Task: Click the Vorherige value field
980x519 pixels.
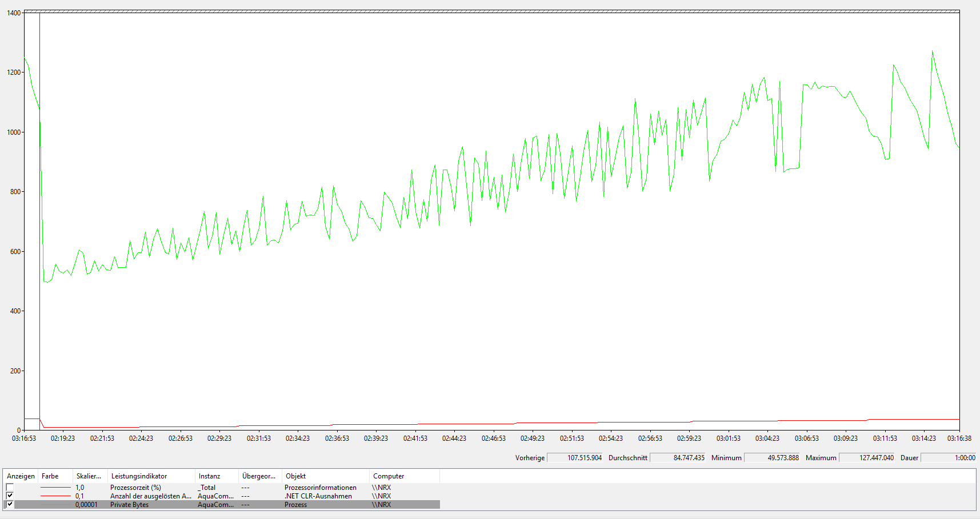Action: pyautogui.click(x=575, y=458)
